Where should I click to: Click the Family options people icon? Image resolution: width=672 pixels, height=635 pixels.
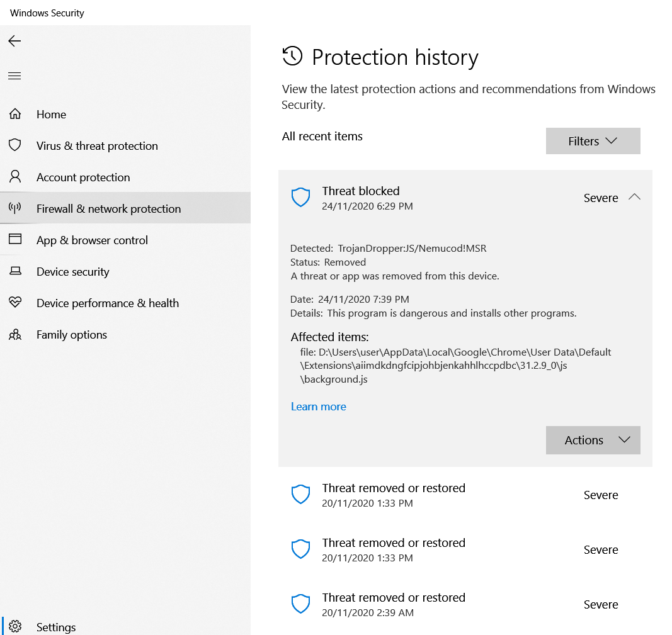(x=15, y=334)
